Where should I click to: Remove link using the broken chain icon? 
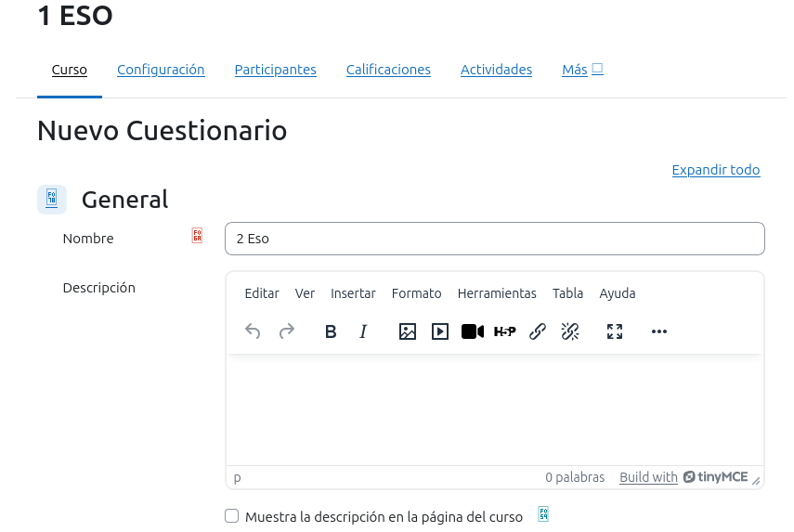click(x=570, y=331)
